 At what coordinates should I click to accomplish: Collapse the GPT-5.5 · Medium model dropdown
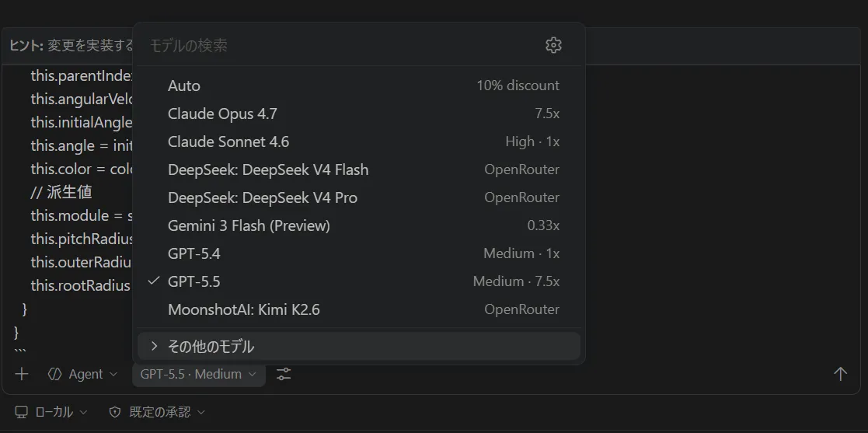(199, 374)
